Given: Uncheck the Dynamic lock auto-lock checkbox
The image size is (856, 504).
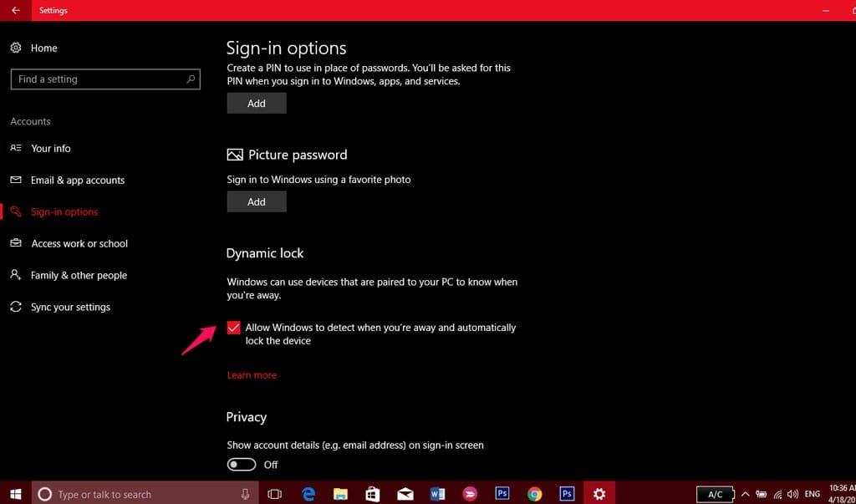Looking at the screenshot, I should tap(234, 328).
